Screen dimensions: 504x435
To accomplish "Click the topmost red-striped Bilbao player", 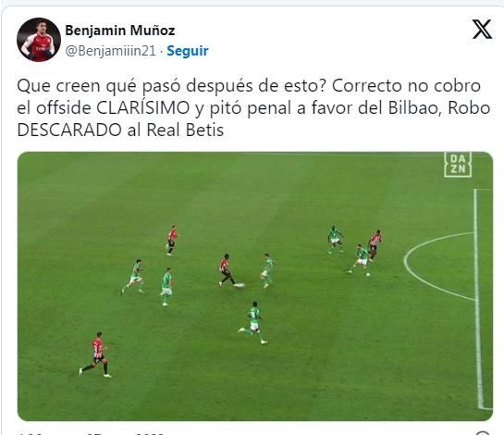I will pos(172,240).
